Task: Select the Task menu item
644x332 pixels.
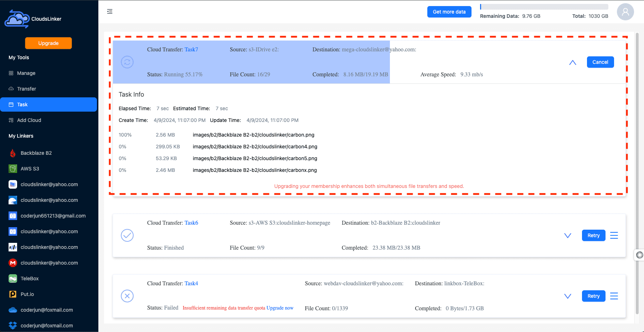Action: coord(48,104)
